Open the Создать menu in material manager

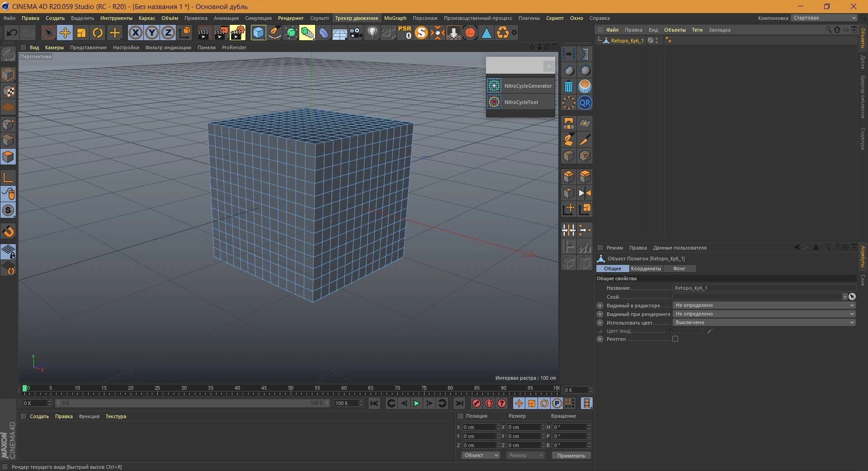tap(39, 416)
